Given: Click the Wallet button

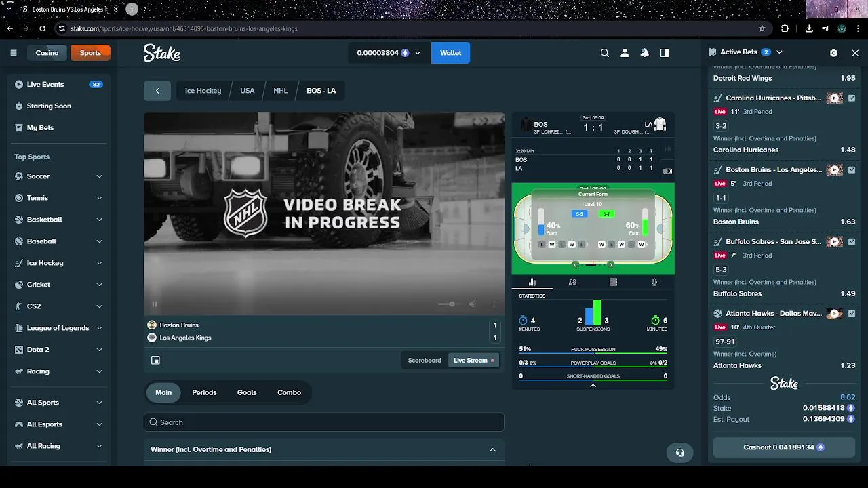Looking at the screenshot, I should tap(450, 53).
